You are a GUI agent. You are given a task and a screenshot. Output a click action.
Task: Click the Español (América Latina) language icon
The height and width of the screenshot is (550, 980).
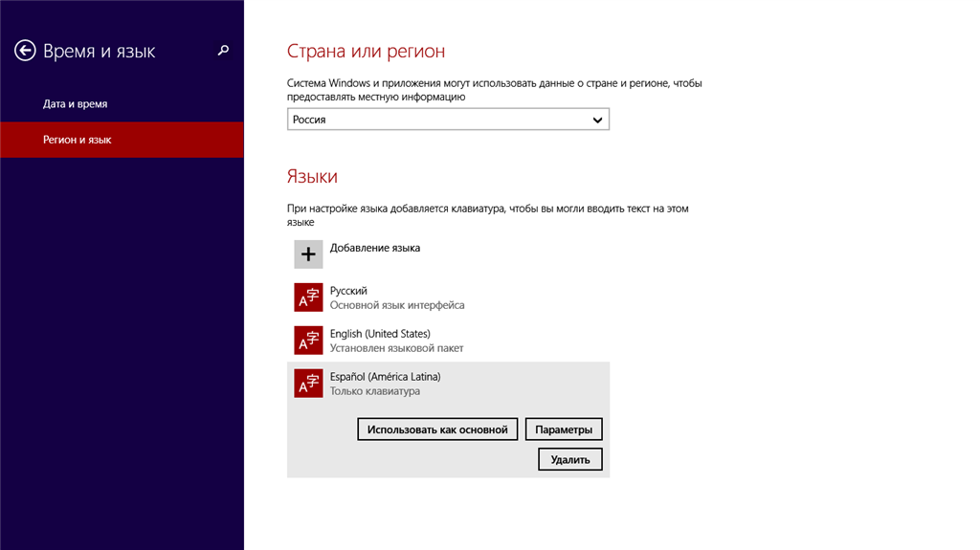(x=308, y=384)
